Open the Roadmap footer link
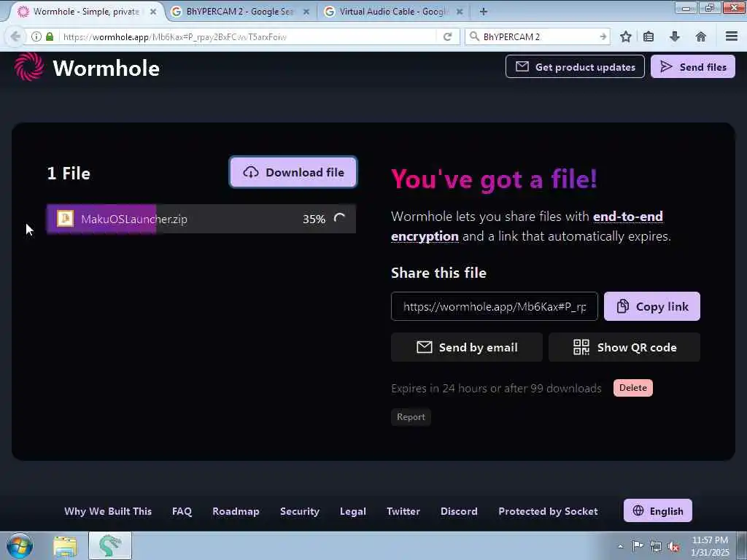Screen dimensions: 747x560 pyautogui.click(x=236, y=511)
